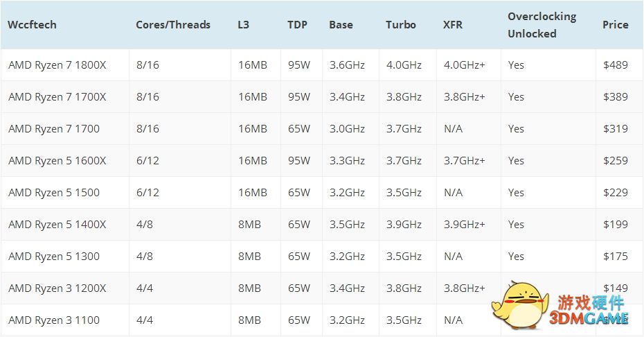Click the $319 price for Ryzen 7 1700
Viewport: 644px width, 337px height.
coord(616,129)
